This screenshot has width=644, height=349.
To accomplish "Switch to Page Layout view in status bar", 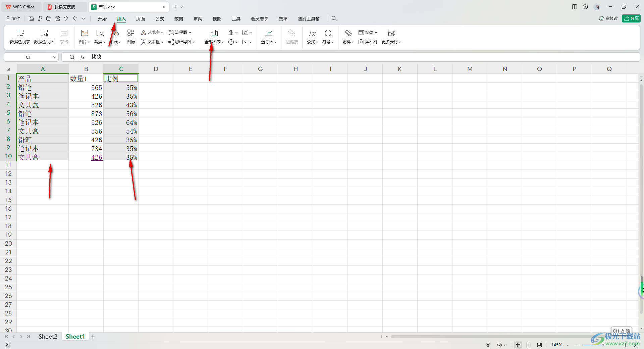I will click(529, 345).
